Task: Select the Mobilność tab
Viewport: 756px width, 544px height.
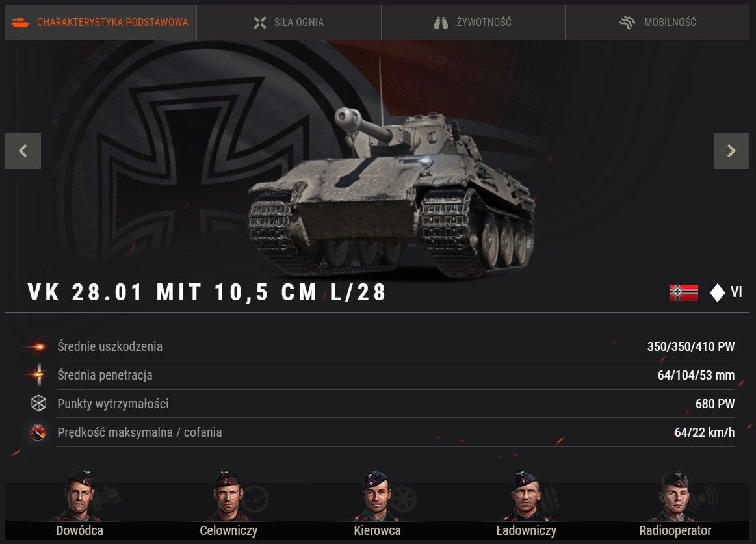Action: tap(658, 22)
